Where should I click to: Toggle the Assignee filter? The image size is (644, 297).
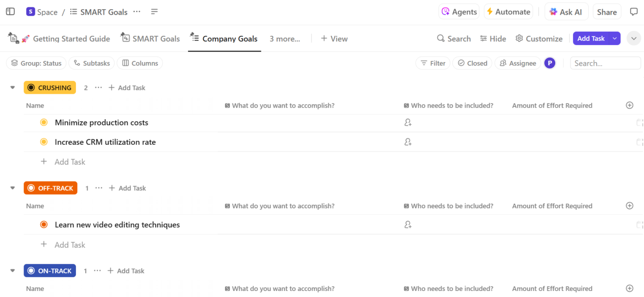[517, 63]
